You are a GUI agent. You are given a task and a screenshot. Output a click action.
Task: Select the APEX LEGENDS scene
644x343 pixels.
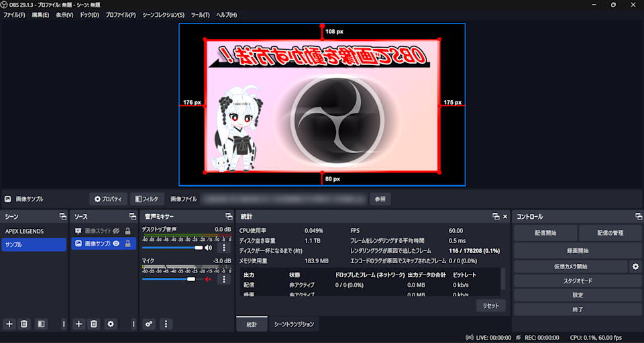(34, 232)
